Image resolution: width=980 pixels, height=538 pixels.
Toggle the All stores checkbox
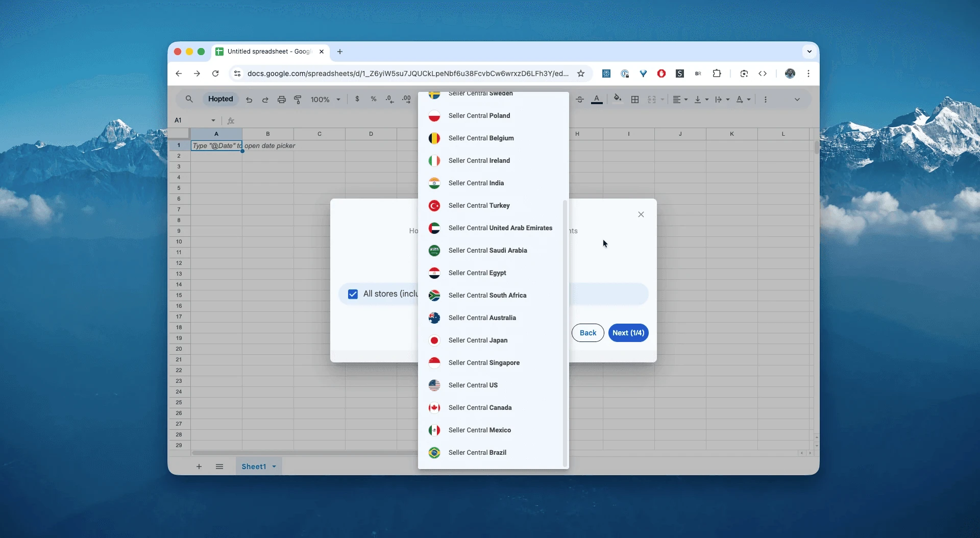pos(353,294)
